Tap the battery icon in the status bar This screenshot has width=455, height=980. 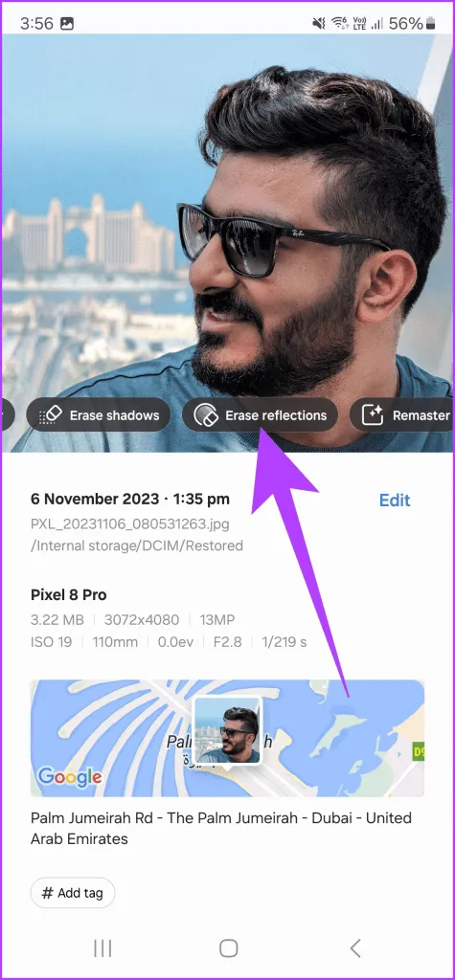tap(432, 24)
